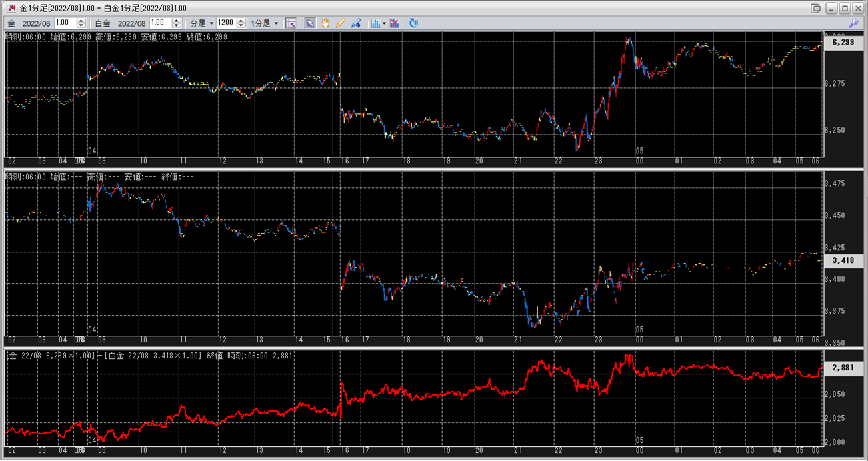Image resolution: width=868 pixels, height=461 pixels.
Task: Activate the hand pan tool
Action: click(x=325, y=23)
